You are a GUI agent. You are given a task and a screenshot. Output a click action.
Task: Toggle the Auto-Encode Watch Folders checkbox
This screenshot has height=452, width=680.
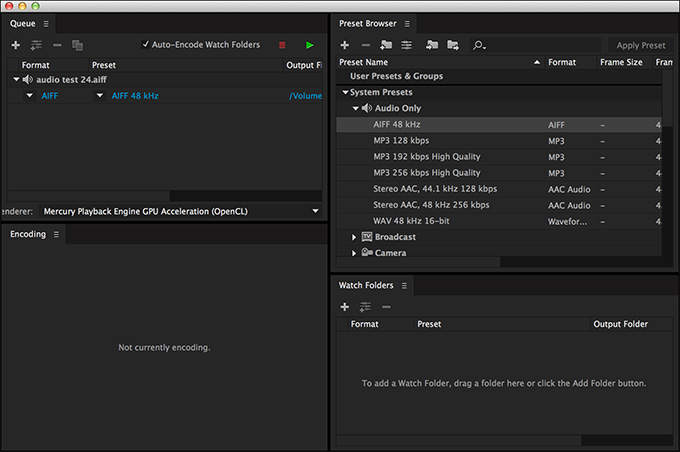[x=146, y=44]
